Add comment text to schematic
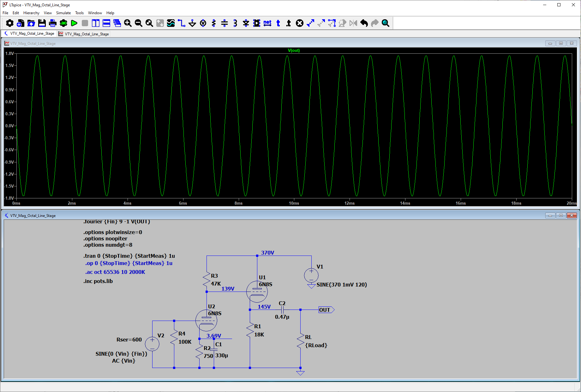Image resolution: width=581 pixels, height=392 pixels. [278, 23]
